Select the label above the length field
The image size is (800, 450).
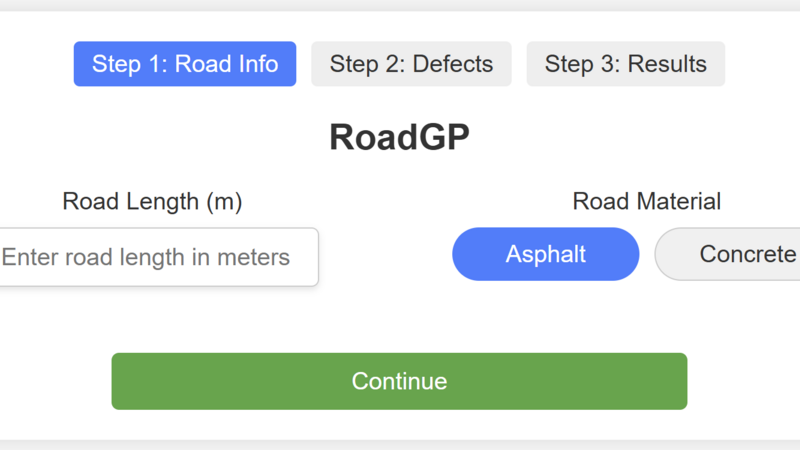pos(152,201)
